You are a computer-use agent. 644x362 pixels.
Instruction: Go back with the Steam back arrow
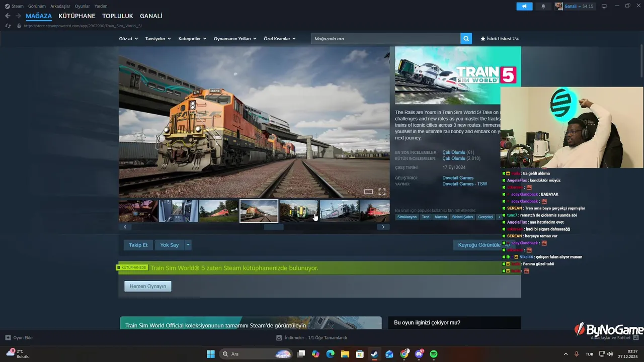point(8,16)
